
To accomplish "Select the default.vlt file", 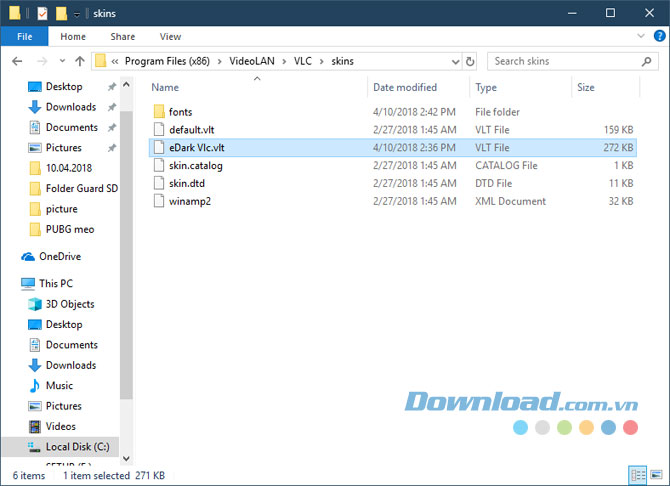I will click(191, 130).
